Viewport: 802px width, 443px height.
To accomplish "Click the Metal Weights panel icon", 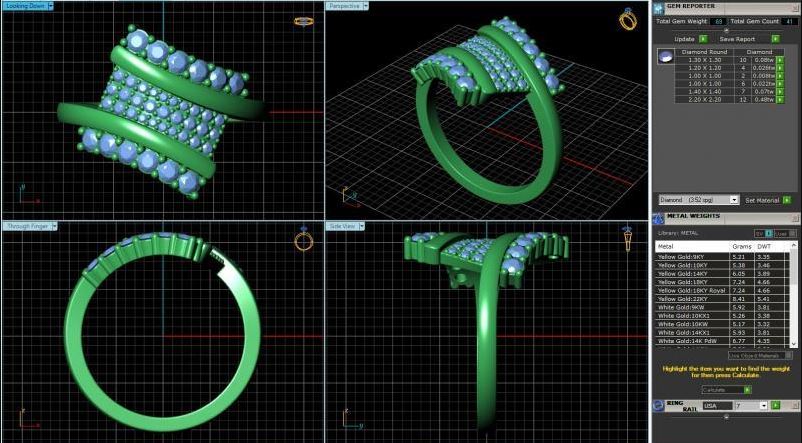I will click(x=658, y=219).
